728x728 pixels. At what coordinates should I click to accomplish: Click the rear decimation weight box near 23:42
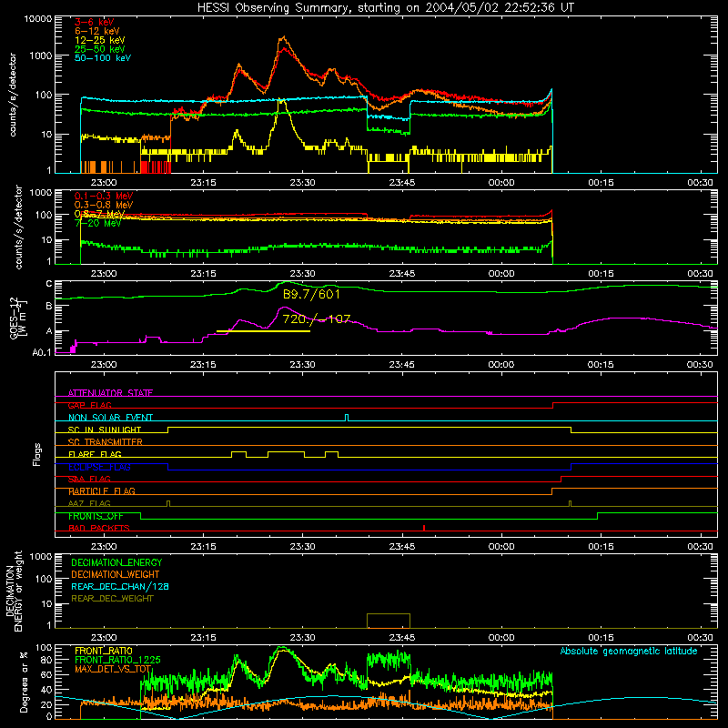389,621
